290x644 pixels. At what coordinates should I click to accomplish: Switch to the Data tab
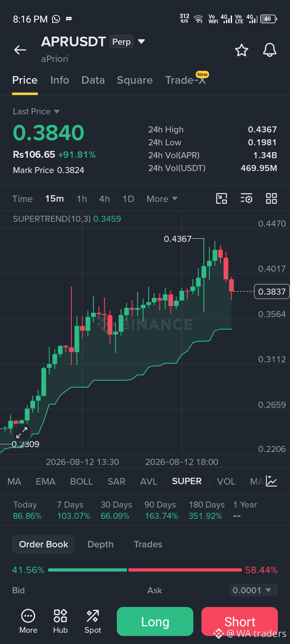[93, 80]
